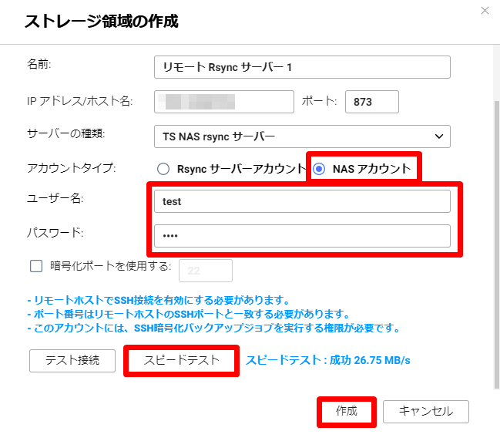Open the サーバーの種類 dropdown

302,136
